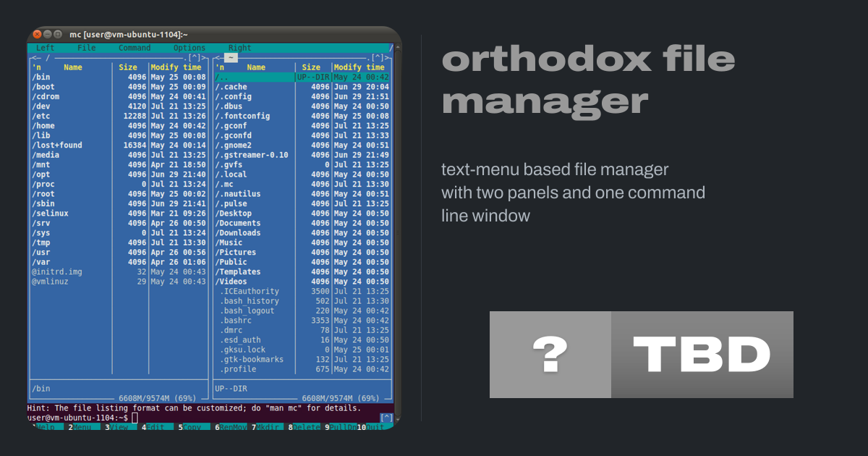Select the /Documents folder in right panel

237,223
